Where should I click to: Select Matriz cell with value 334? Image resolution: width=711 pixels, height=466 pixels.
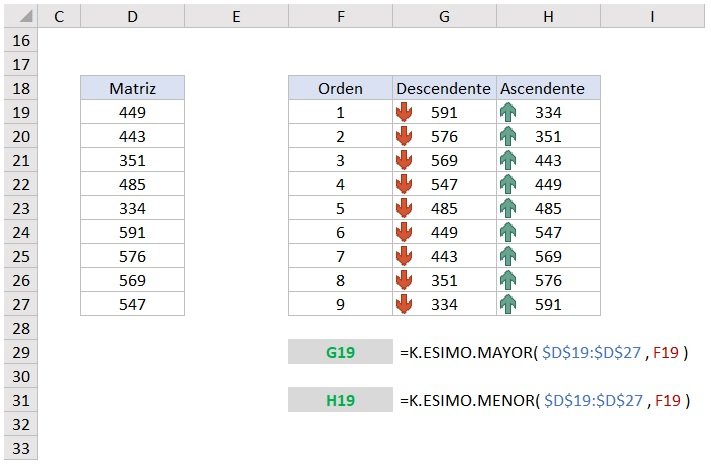tap(132, 208)
